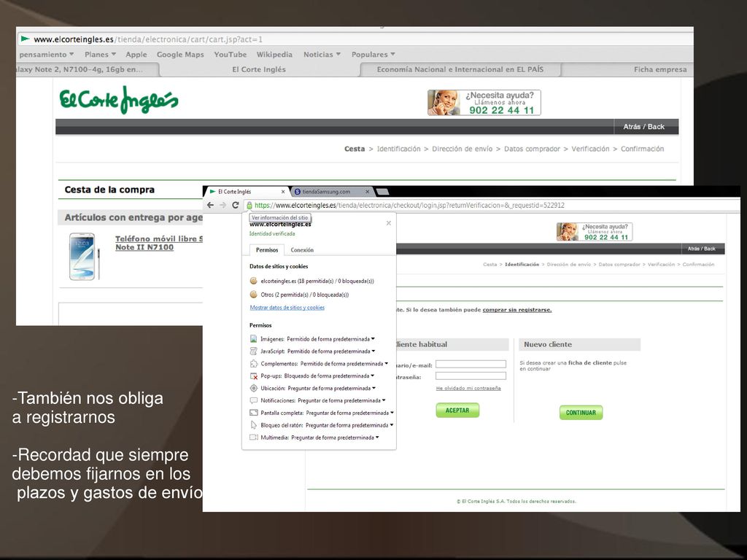Click the JavaScript permission icon

coord(253,351)
